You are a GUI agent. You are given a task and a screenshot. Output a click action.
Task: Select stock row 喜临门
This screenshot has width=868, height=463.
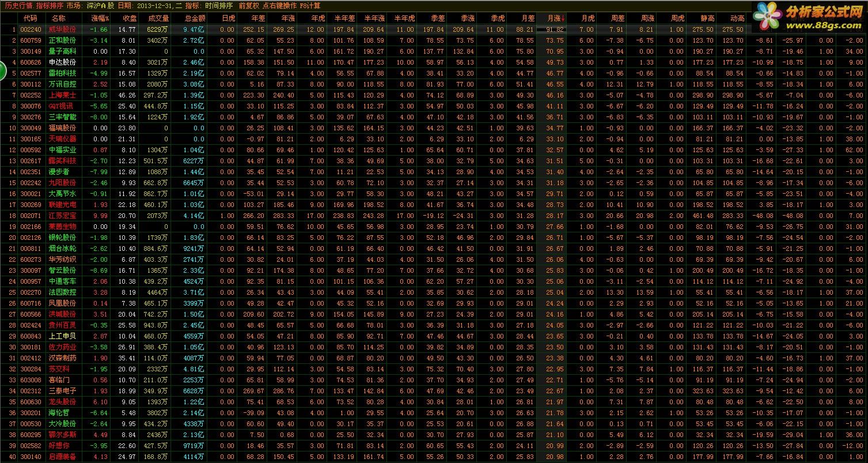(x=434, y=380)
